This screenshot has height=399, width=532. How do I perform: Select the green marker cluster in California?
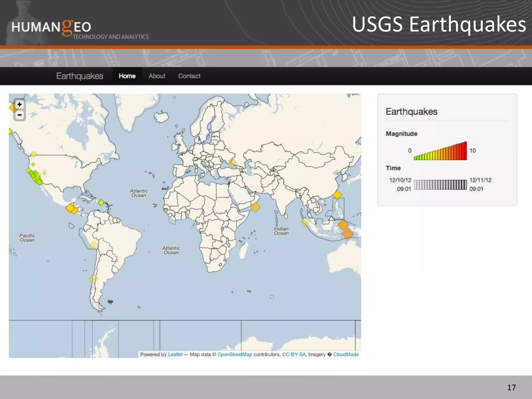tap(35, 177)
